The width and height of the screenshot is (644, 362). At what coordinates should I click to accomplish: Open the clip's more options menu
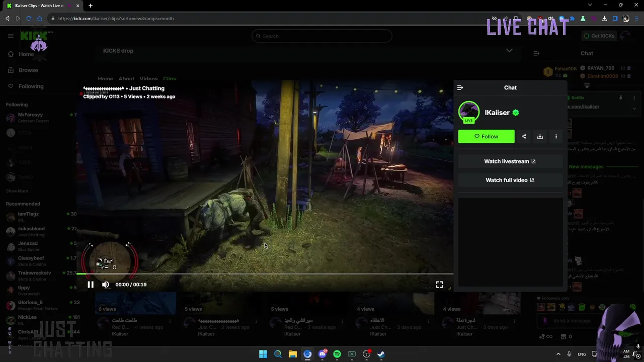point(556,136)
